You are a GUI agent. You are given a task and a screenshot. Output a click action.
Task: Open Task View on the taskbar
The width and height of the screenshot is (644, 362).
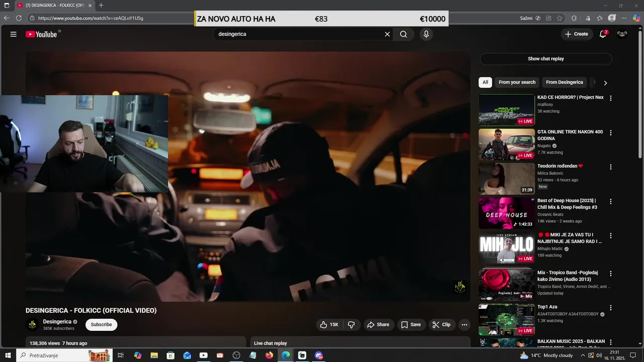pyautogui.click(x=121, y=355)
